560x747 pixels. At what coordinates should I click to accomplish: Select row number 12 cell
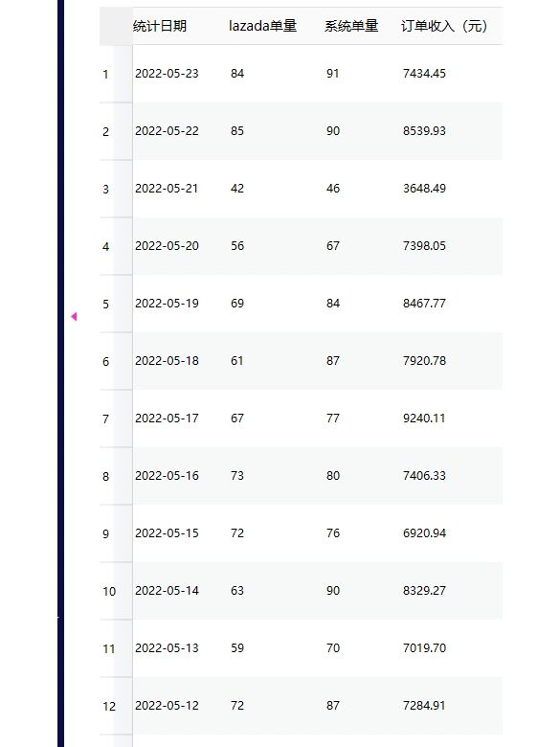click(x=109, y=707)
